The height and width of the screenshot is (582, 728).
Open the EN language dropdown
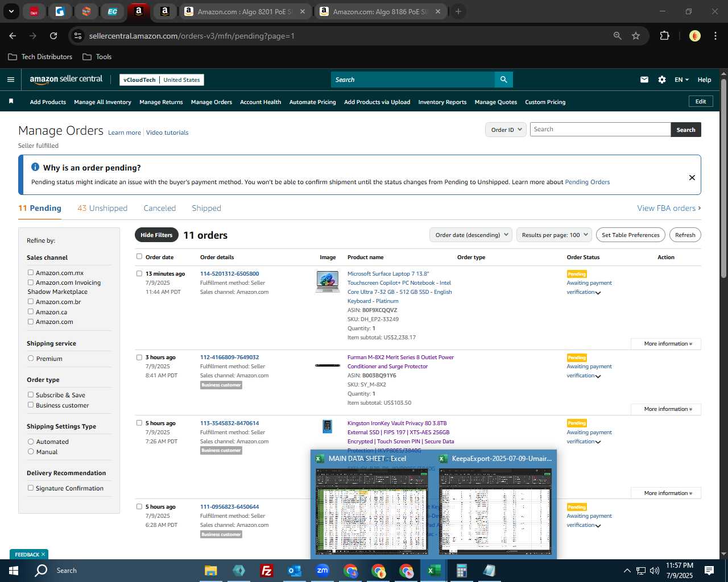(681, 80)
